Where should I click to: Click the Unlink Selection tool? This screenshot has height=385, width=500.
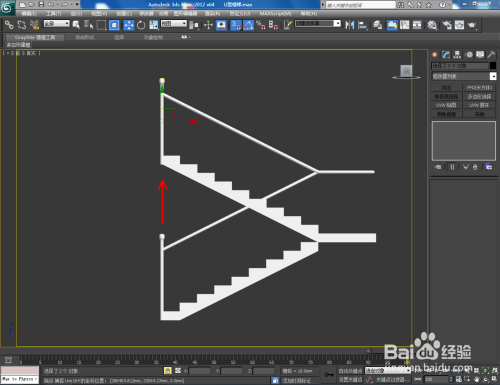(21, 25)
